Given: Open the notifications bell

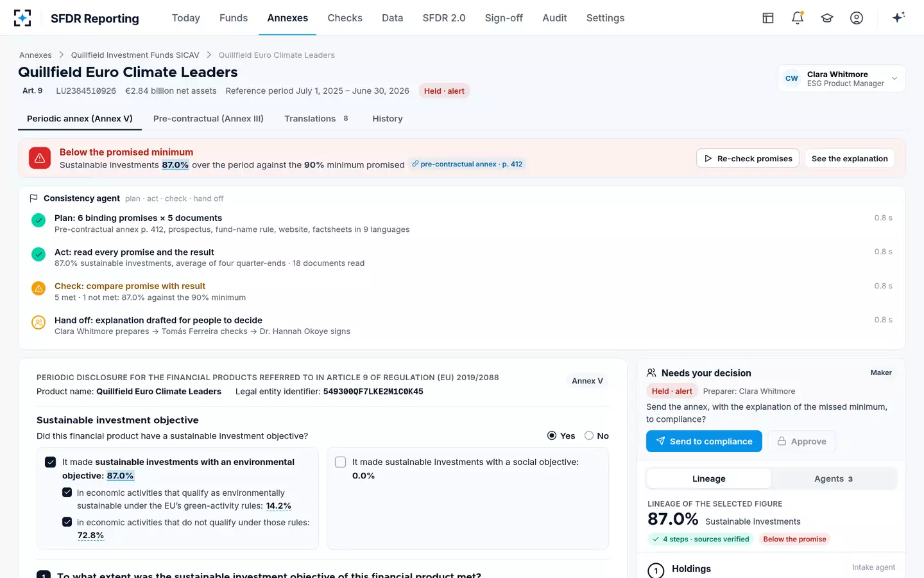Looking at the screenshot, I should [x=798, y=18].
